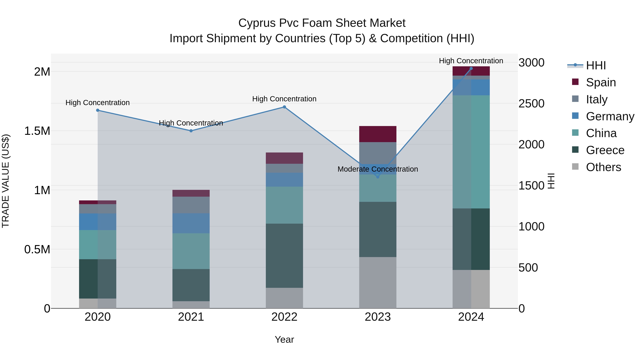Click the Greece segment of 2020 bar
This screenshot has width=644, height=362.
(x=98, y=279)
